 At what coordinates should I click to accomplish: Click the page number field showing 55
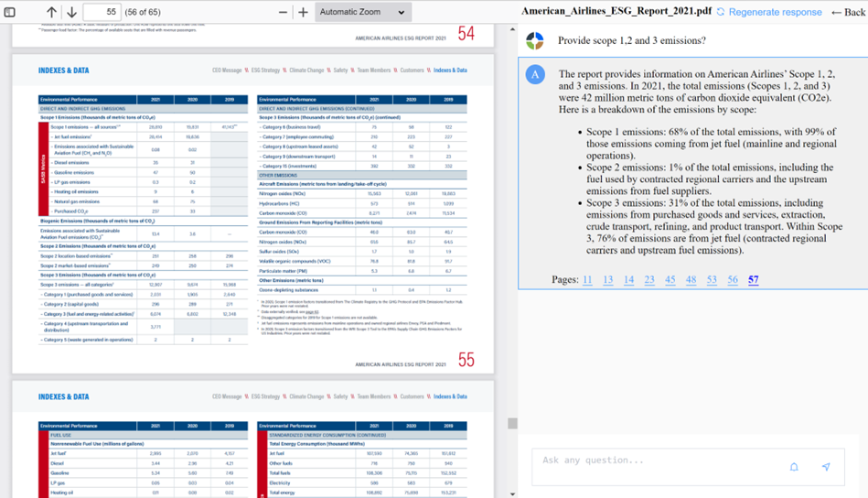click(102, 12)
